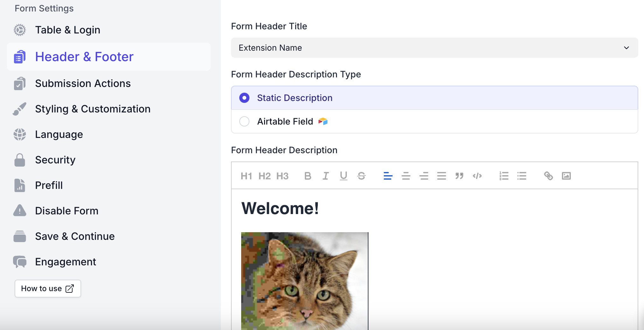This screenshot has width=644, height=330.
Task: Apply H1 heading style
Action: point(246,176)
